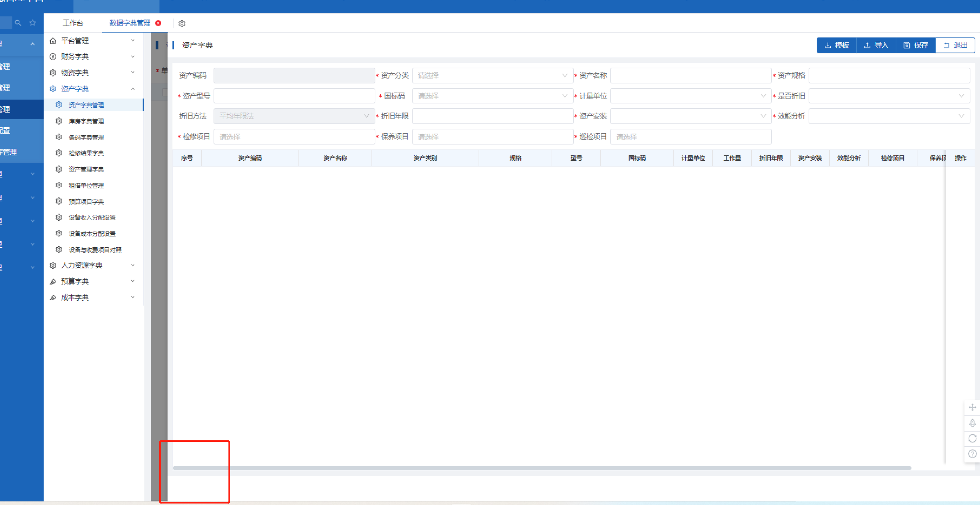Click the 人力资源字典 gear icon
980x505 pixels.
53,265
